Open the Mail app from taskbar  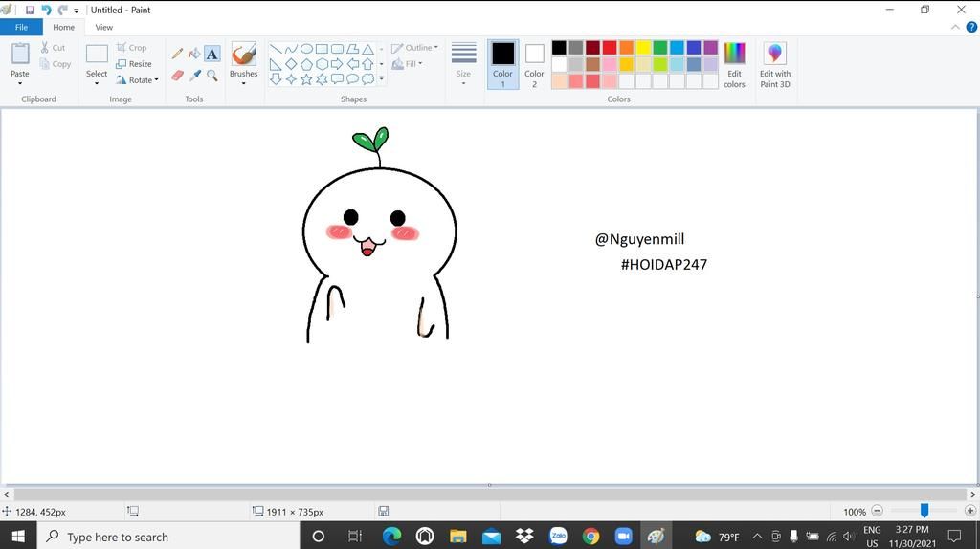point(491,537)
